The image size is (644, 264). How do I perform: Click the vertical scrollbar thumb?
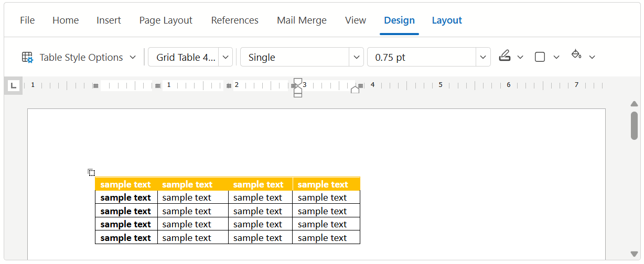634,126
